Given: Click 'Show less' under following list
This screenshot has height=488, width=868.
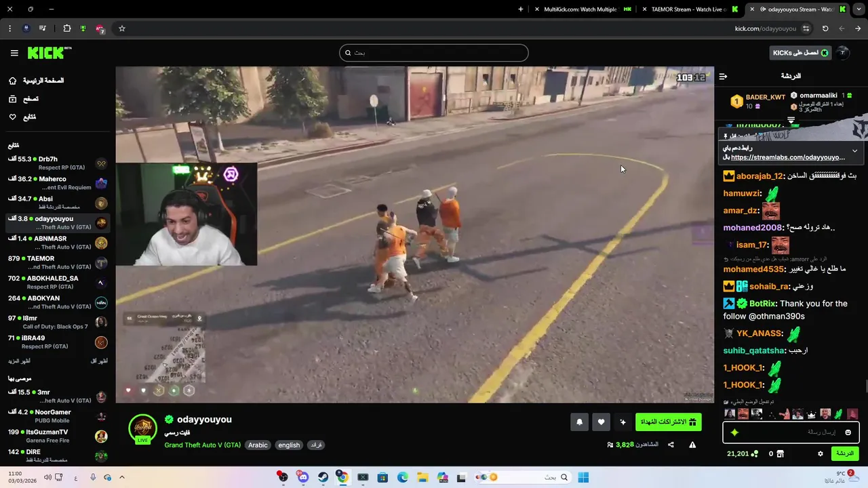Looking at the screenshot, I should pyautogui.click(x=99, y=361).
